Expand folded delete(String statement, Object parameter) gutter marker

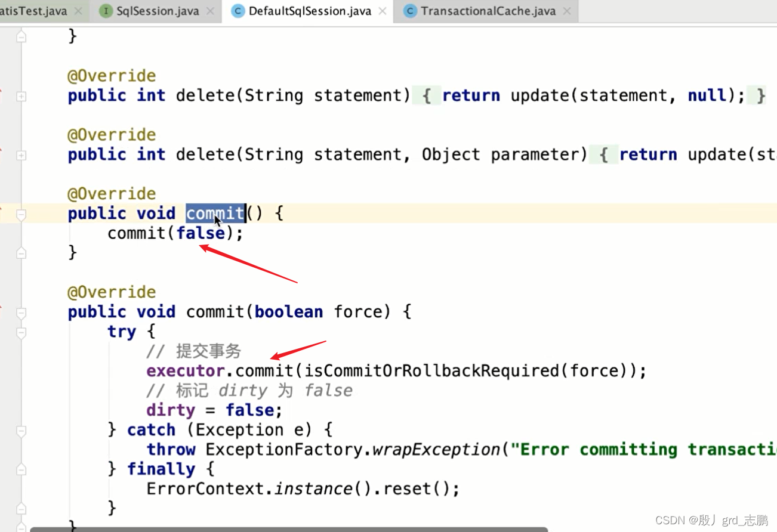(21, 155)
